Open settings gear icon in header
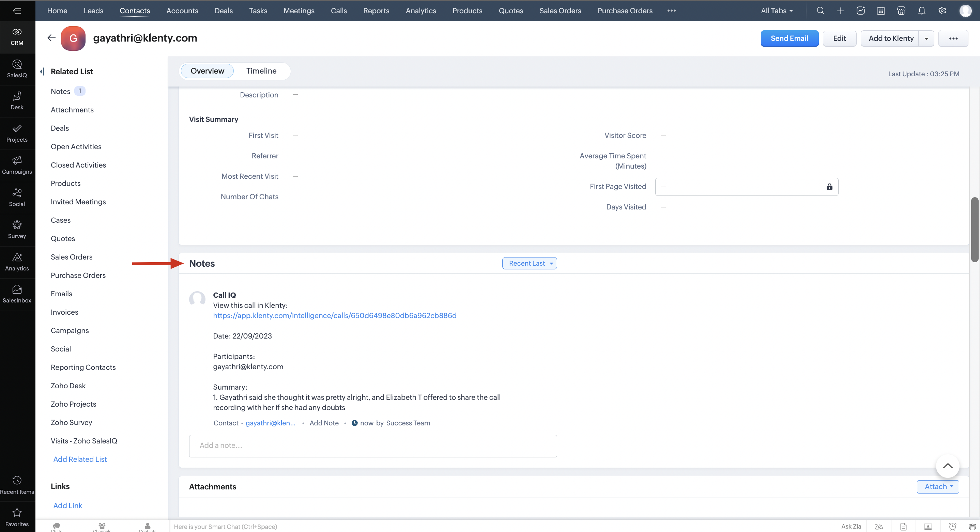 (x=942, y=11)
